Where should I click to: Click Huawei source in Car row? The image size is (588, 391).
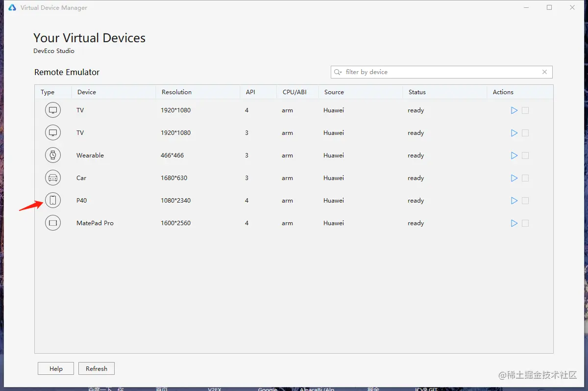pyautogui.click(x=334, y=178)
